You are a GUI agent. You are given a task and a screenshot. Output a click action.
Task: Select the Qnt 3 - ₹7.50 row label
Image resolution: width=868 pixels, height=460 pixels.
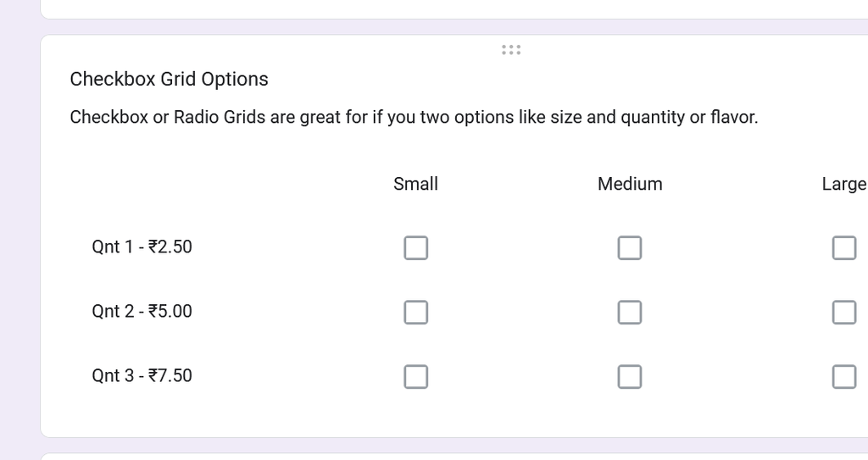pyautogui.click(x=142, y=376)
